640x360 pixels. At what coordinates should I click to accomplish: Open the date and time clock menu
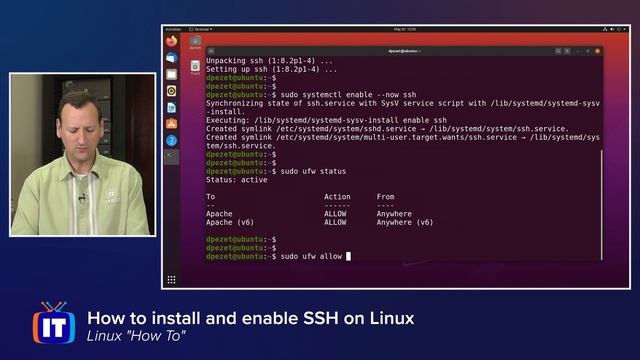point(405,29)
